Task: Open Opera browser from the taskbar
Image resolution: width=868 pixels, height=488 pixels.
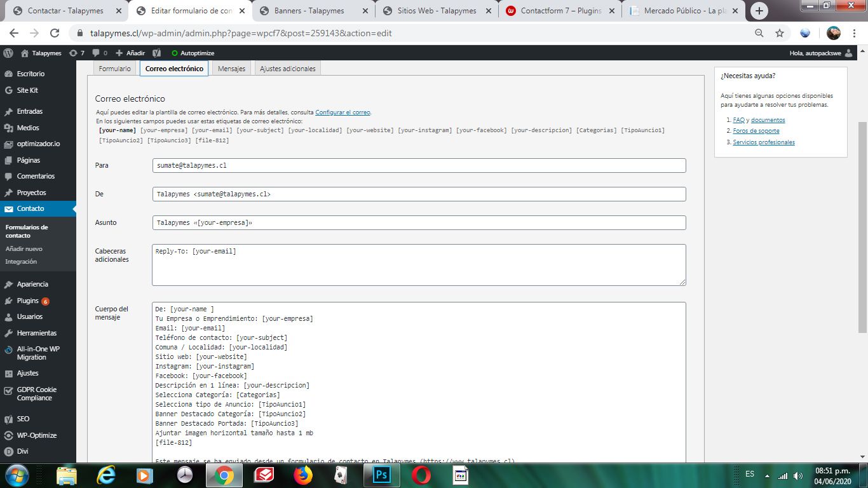Action: (x=421, y=475)
